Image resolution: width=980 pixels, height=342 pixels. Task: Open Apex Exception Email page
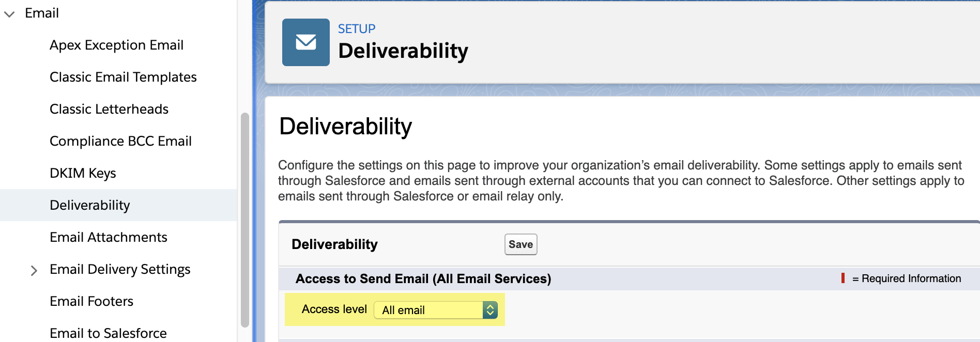[x=117, y=45]
